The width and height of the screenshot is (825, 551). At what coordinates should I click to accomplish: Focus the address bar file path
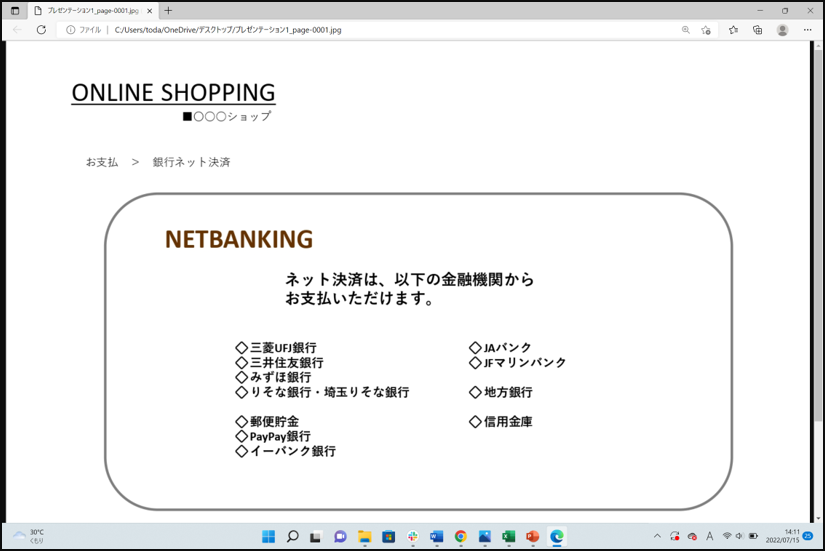[228, 30]
